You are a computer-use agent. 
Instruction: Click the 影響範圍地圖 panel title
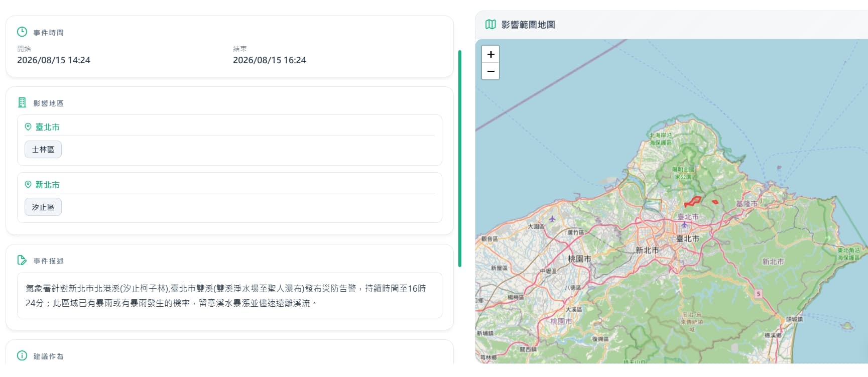(x=528, y=25)
